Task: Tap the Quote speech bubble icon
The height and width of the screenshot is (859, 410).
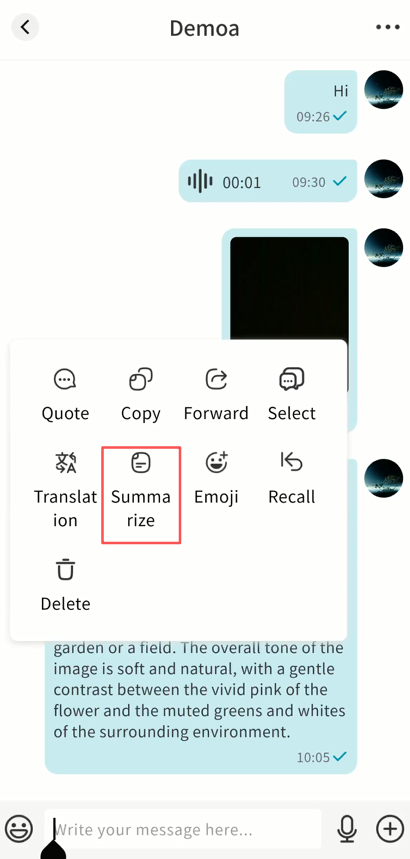Action: [x=65, y=380]
